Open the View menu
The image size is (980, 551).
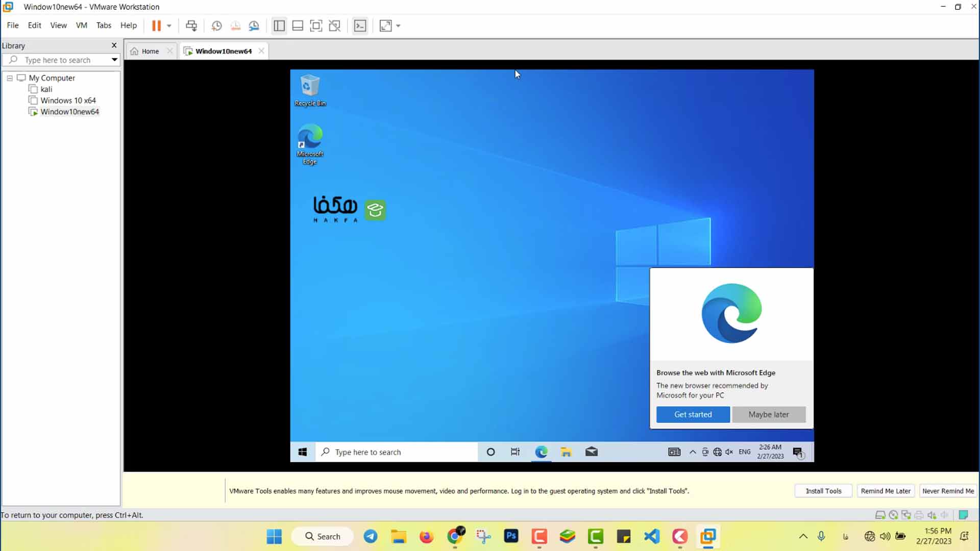(x=58, y=25)
